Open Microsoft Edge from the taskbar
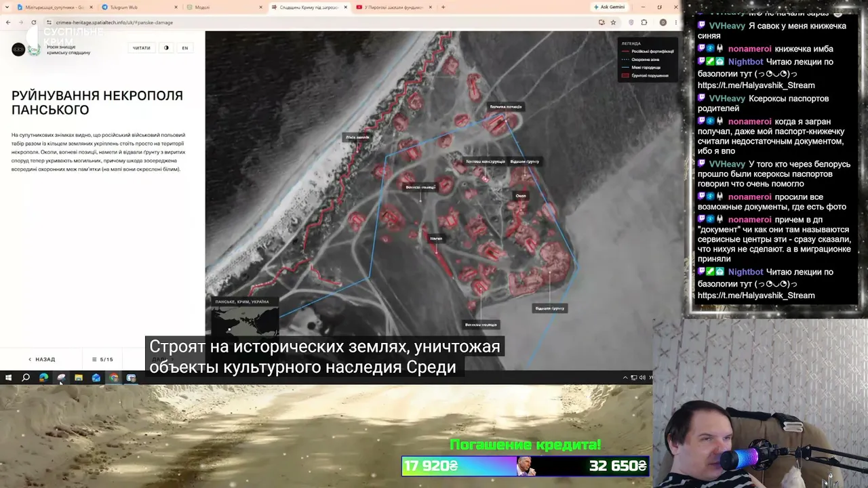868x488 pixels. 43,378
